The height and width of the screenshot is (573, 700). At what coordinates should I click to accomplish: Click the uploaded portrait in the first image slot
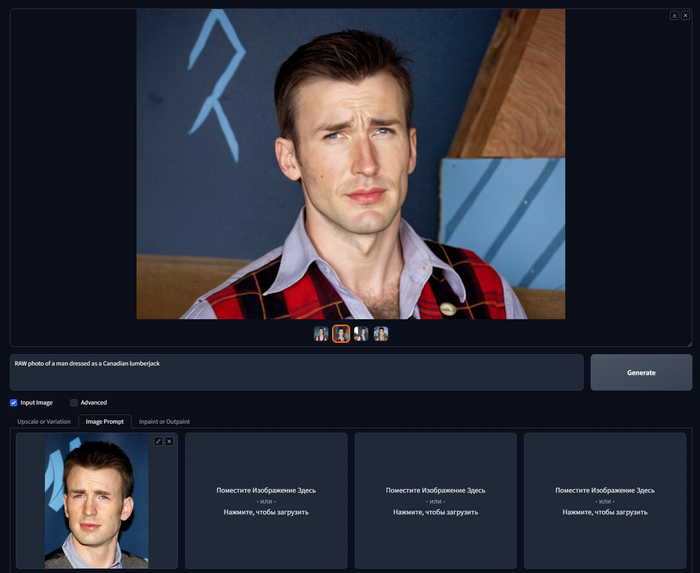pyautogui.click(x=96, y=501)
